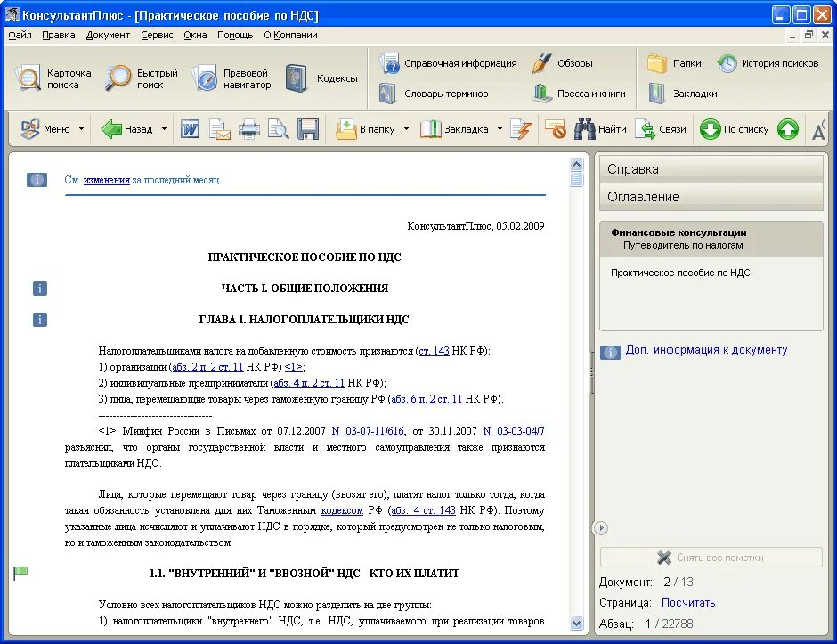Open the Меню dropdown arrow
The width and height of the screenshot is (837, 644).
coord(81,129)
